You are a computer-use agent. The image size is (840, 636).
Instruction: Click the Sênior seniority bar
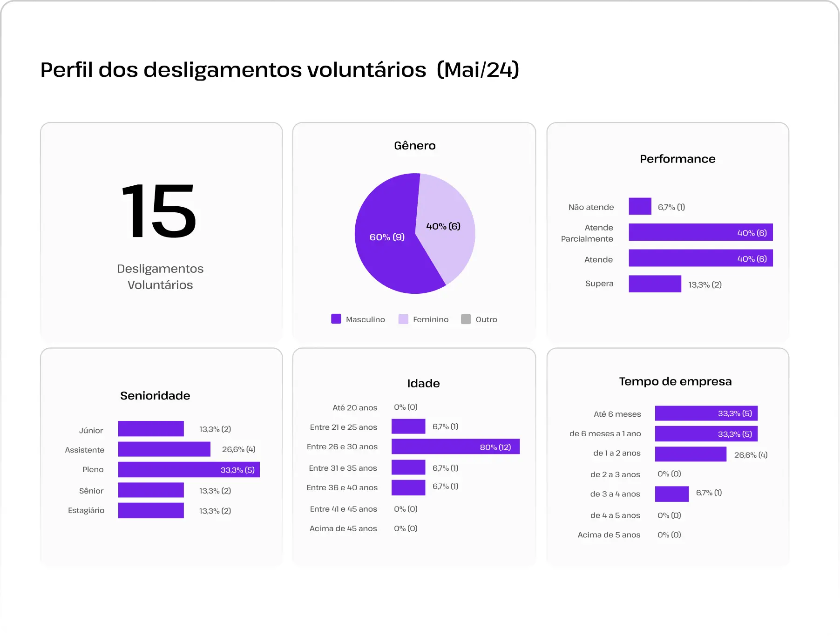[x=151, y=490]
